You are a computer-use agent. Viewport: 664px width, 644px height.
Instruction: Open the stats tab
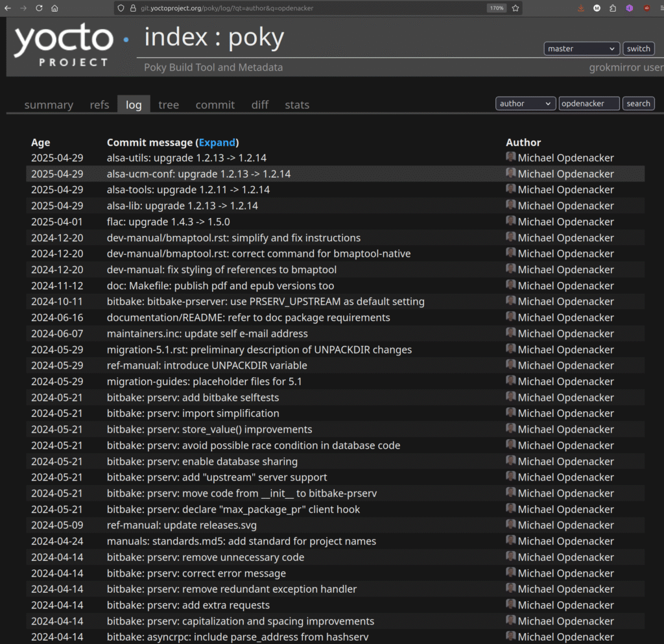pos(296,104)
